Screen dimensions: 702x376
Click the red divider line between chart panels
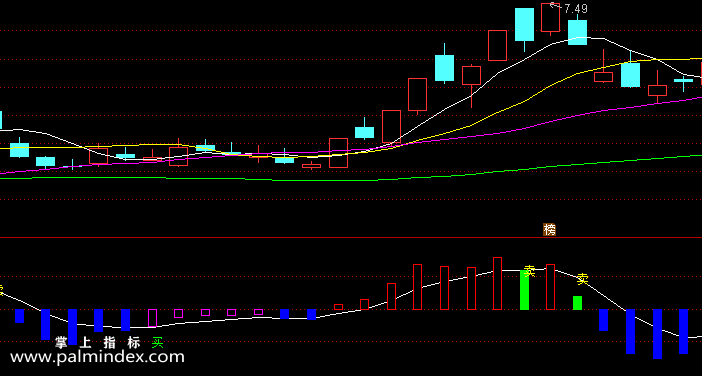[x=351, y=238]
